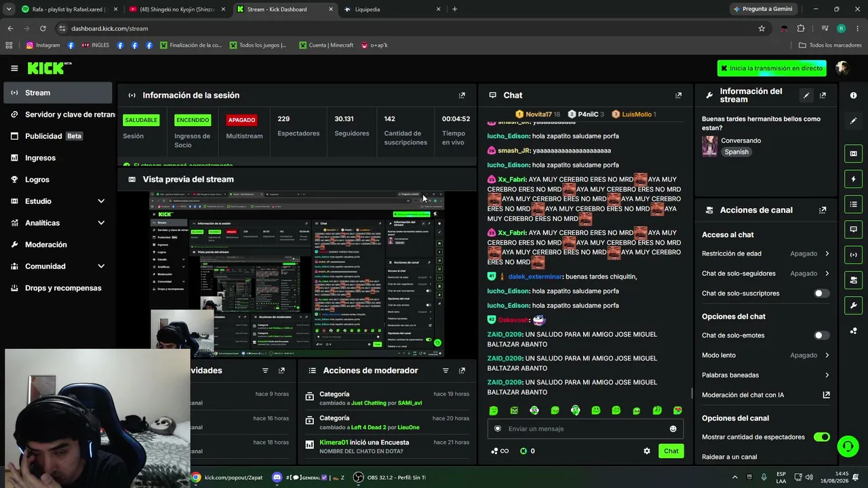Filter the Acciones de moderador list

point(446,371)
